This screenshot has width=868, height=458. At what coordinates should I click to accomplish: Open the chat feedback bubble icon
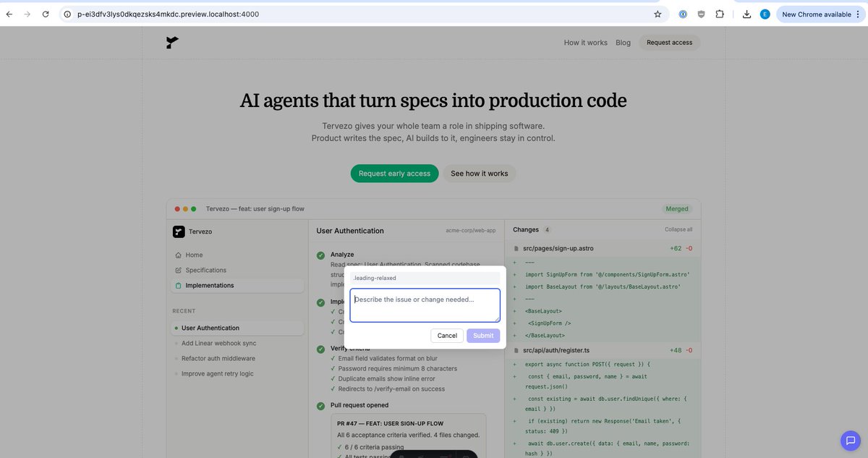pos(849,440)
